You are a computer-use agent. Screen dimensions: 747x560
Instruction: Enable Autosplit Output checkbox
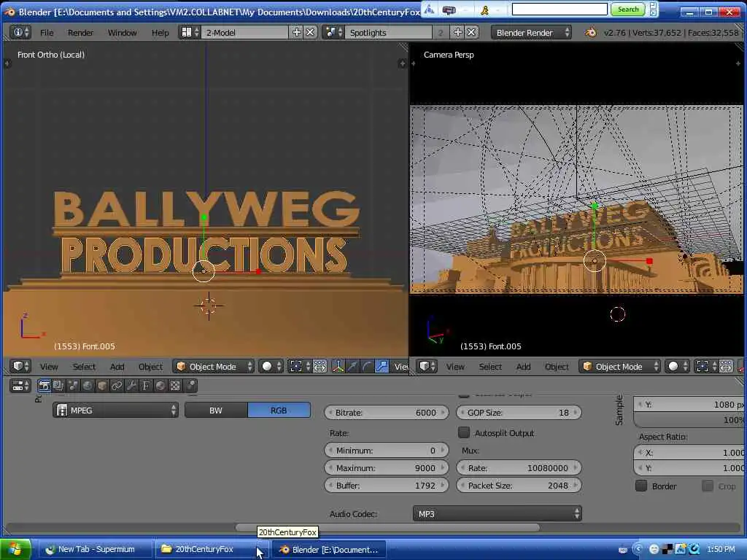pos(463,432)
